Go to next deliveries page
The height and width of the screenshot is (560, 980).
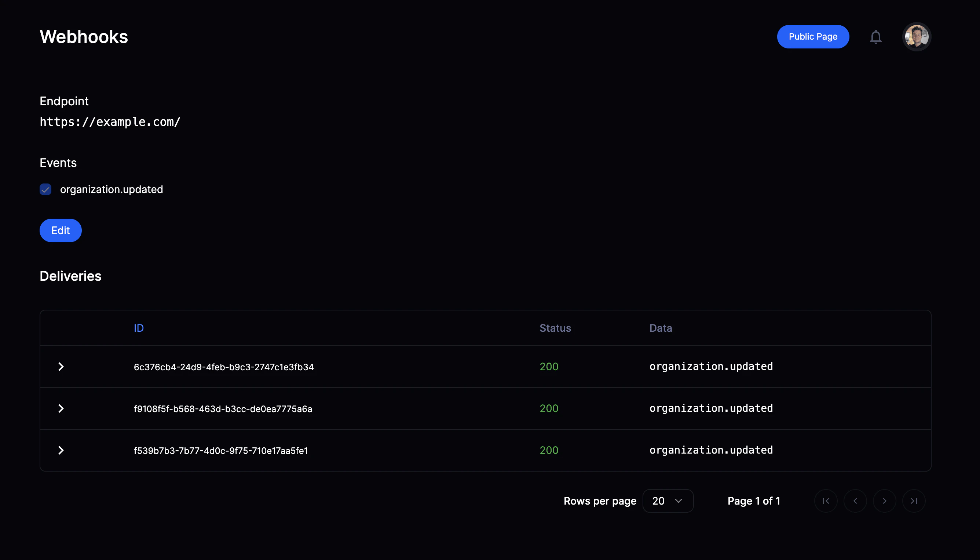(x=884, y=501)
